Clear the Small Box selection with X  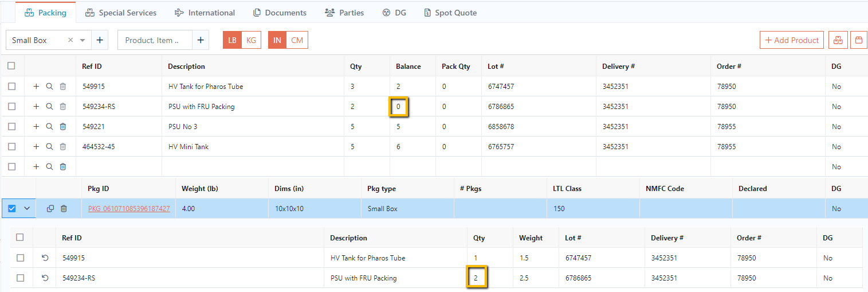coord(70,40)
